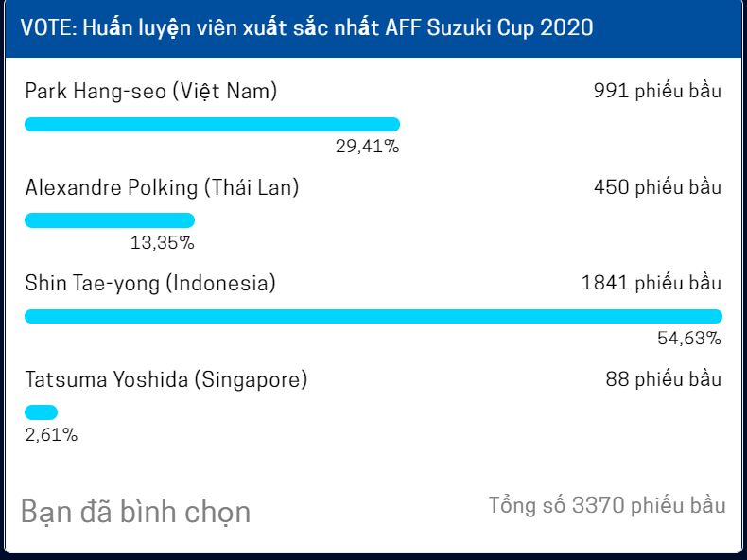Select Alexandre Polking (Thái Lan) option
747x560 pixels.
coord(162,187)
